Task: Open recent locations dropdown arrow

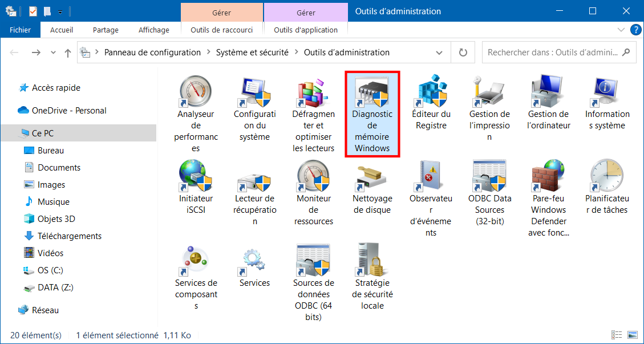Action: (53, 52)
